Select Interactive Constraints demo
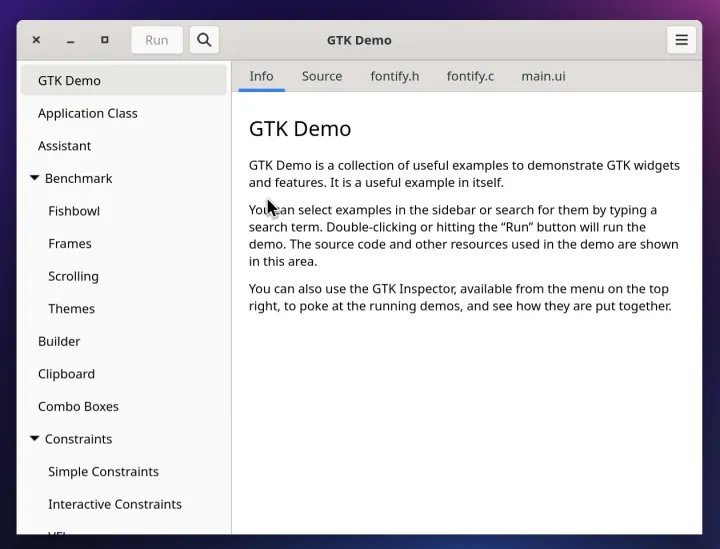720x549 pixels. pos(124,504)
